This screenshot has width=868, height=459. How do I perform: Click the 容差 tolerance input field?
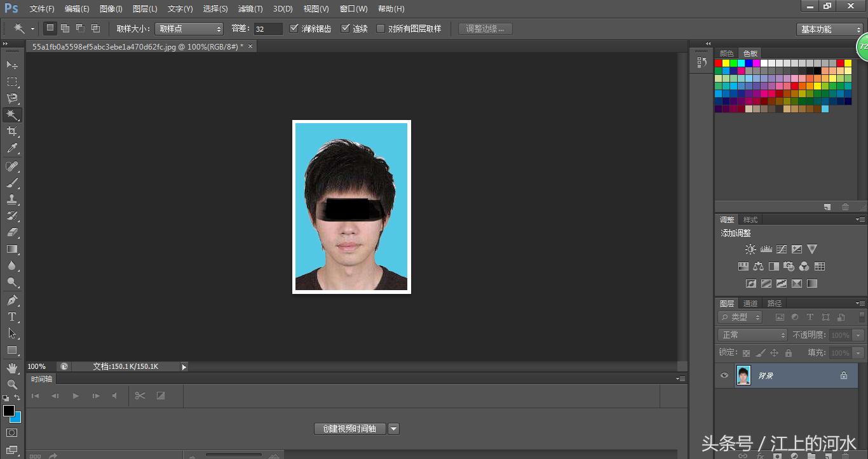(267, 28)
